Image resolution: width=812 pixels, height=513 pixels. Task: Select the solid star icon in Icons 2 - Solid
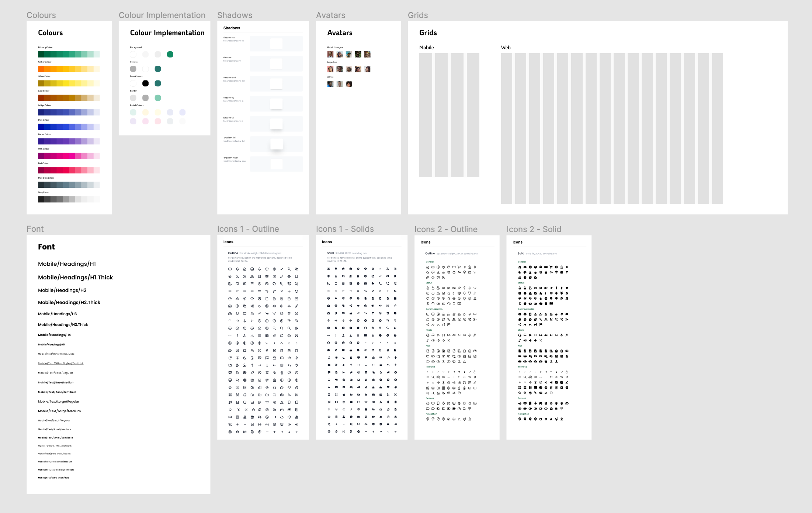pyautogui.click(x=541, y=293)
